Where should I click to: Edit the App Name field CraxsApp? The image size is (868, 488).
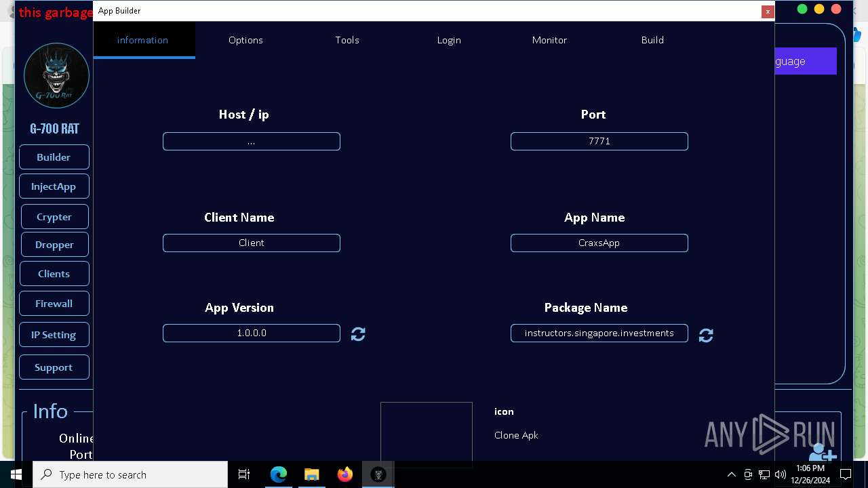coord(599,243)
